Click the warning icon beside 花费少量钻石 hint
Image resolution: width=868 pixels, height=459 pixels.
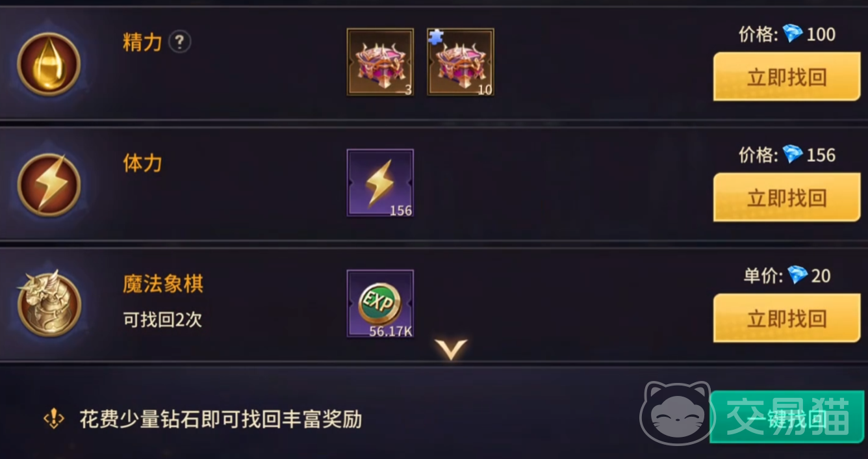53,419
